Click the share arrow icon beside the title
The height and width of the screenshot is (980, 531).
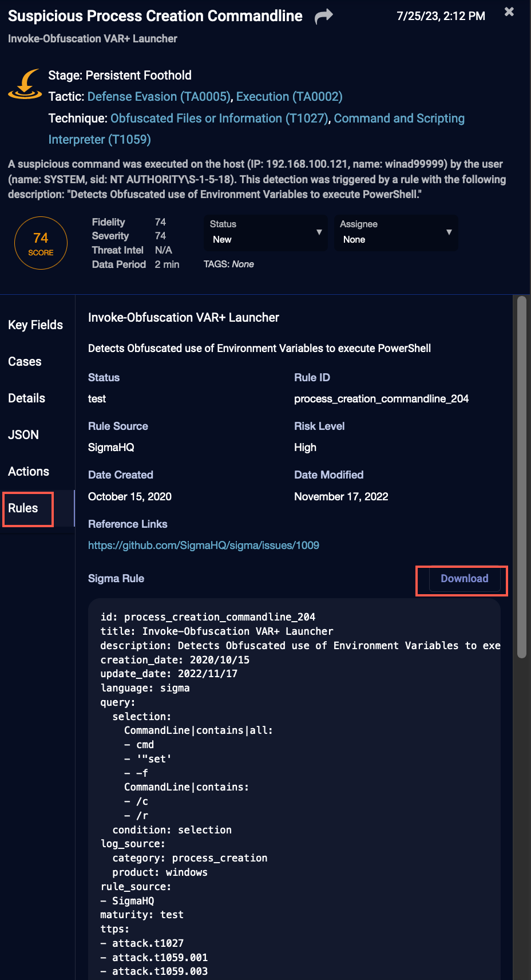(323, 17)
